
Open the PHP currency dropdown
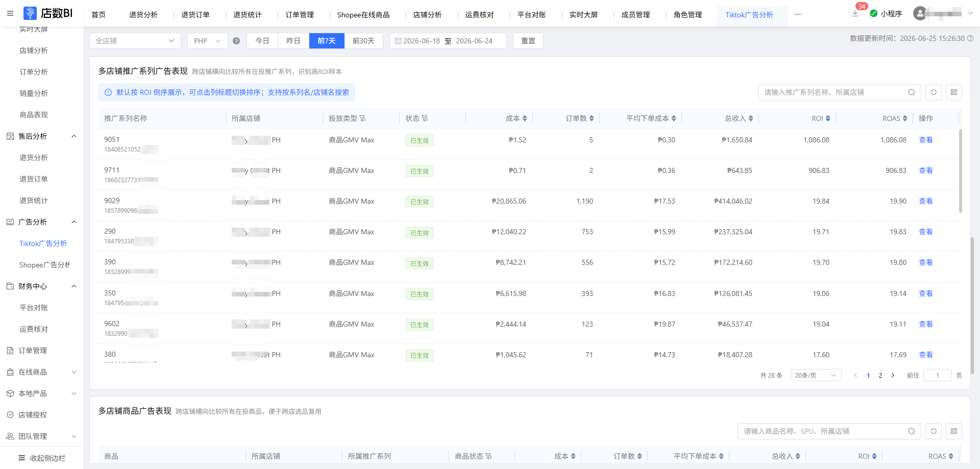click(x=208, y=41)
